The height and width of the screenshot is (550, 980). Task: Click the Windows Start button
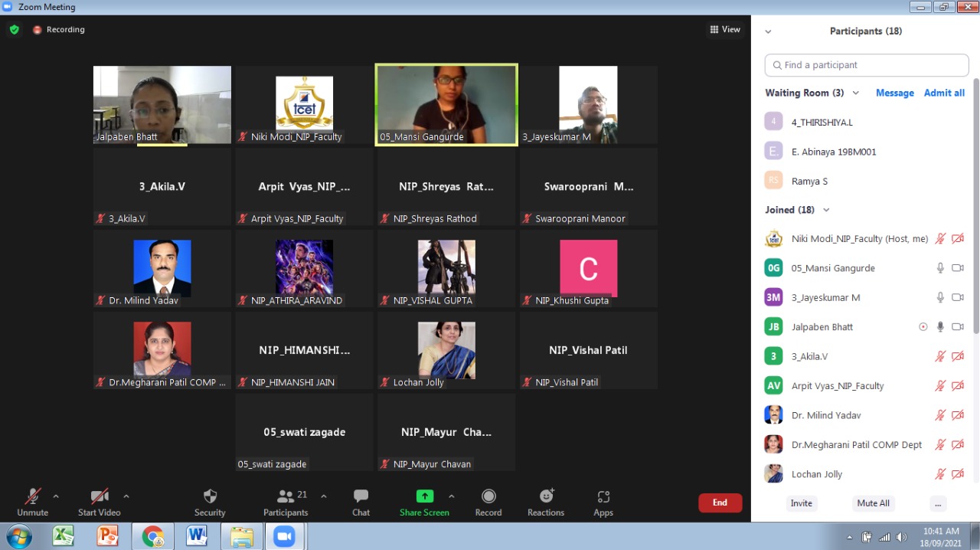(x=18, y=536)
